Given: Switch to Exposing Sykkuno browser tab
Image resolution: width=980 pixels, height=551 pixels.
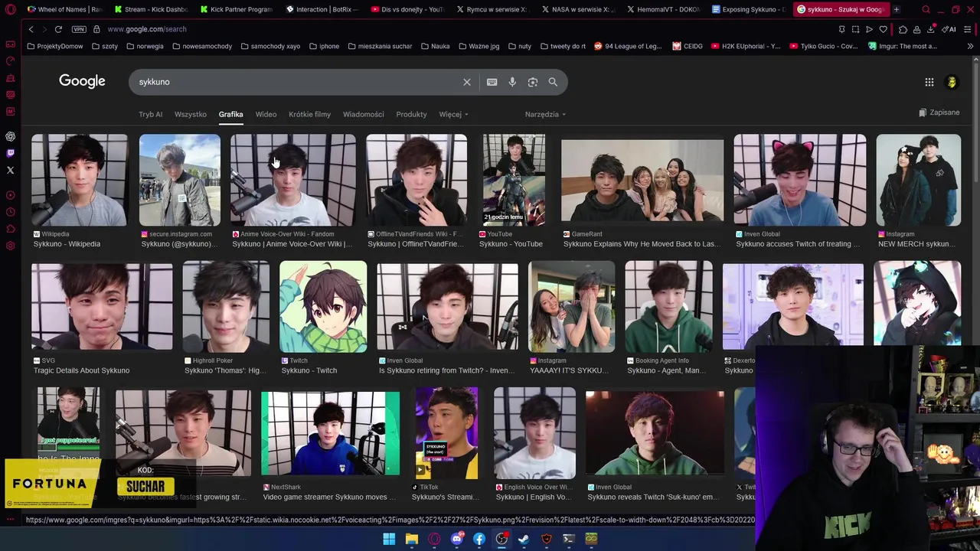Looking at the screenshot, I should 749,9.
